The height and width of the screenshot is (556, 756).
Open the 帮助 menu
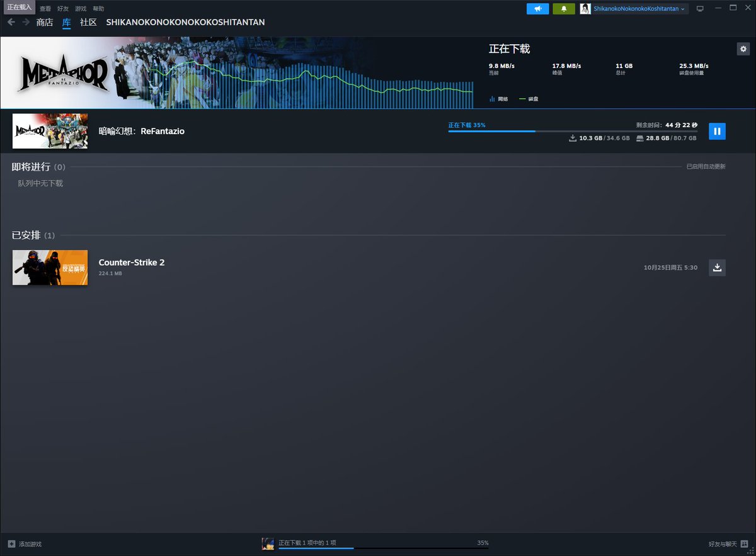[98, 9]
